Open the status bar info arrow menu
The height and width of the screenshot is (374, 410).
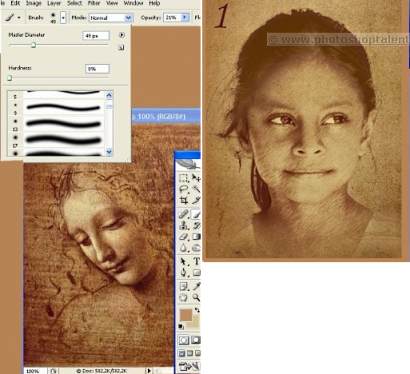[x=149, y=371]
